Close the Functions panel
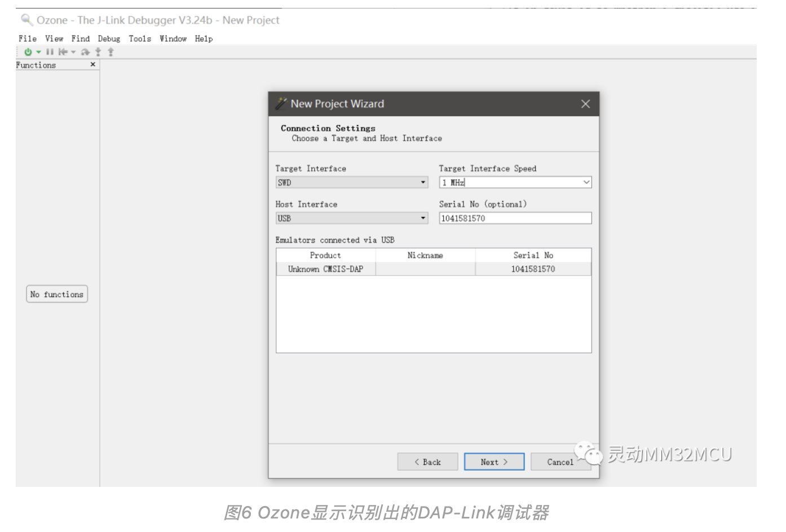This screenshot has width=786, height=532. [x=93, y=65]
